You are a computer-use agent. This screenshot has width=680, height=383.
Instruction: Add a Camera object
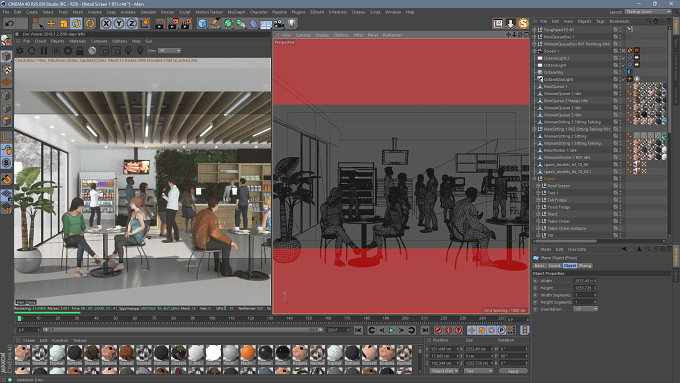pos(279,23)
